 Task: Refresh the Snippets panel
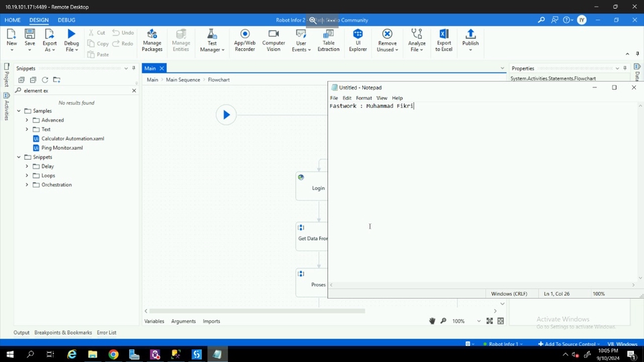(45, 80)
